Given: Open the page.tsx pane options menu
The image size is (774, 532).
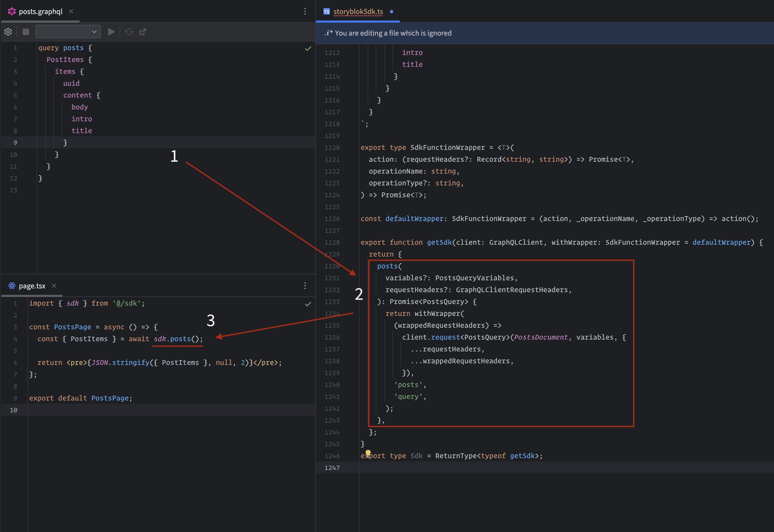Looking at the screenshot, I should point(305,286).
